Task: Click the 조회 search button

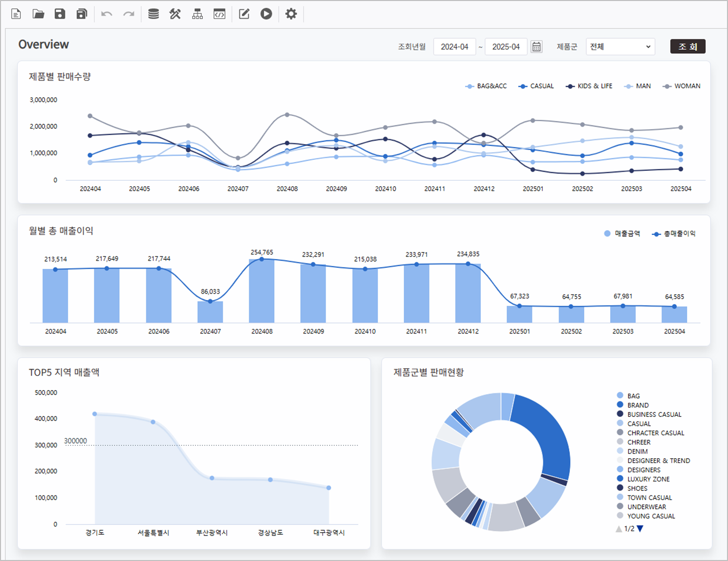Action: point(687,47)
